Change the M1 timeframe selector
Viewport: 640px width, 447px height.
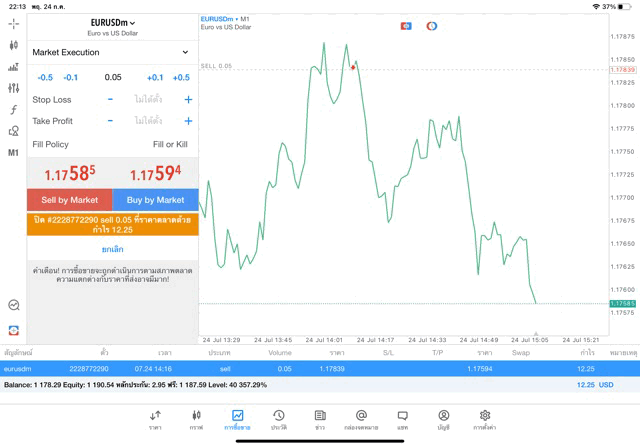tap(13, 153)
